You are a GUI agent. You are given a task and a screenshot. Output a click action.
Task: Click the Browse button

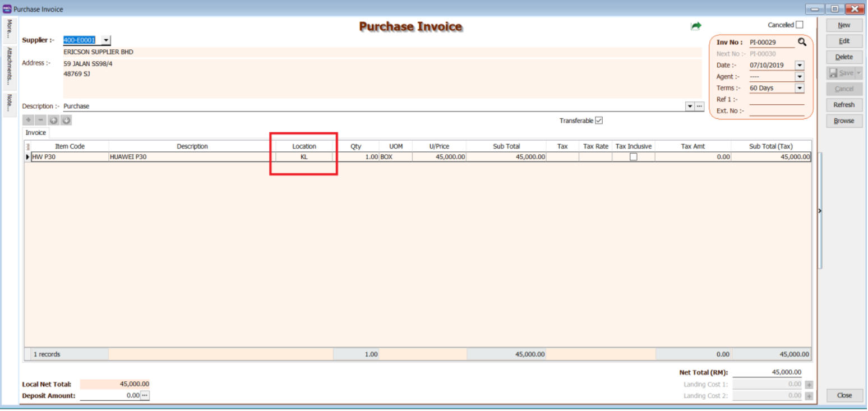[843, 121]
